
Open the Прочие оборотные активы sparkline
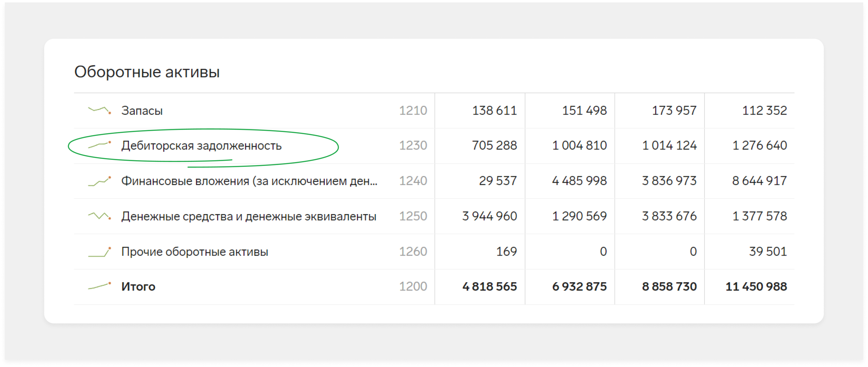click(99, 252)
